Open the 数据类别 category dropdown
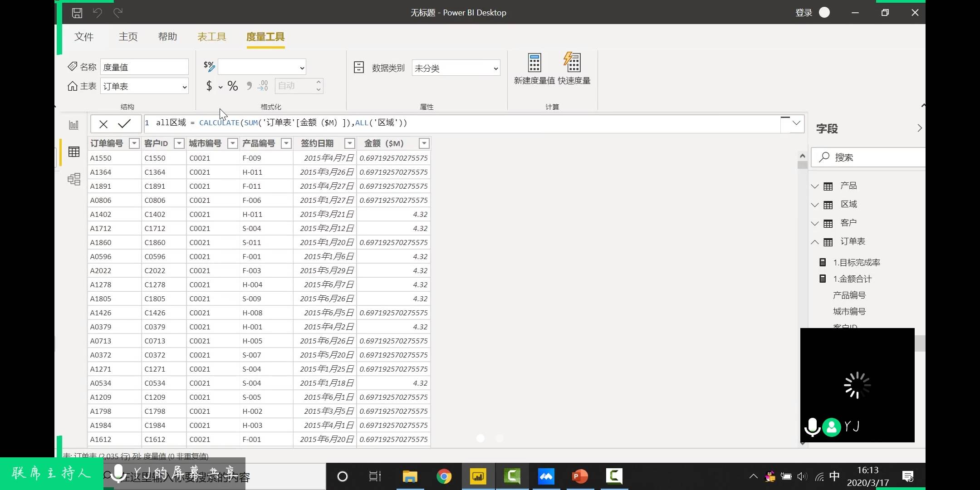 (x=456, y=68)
